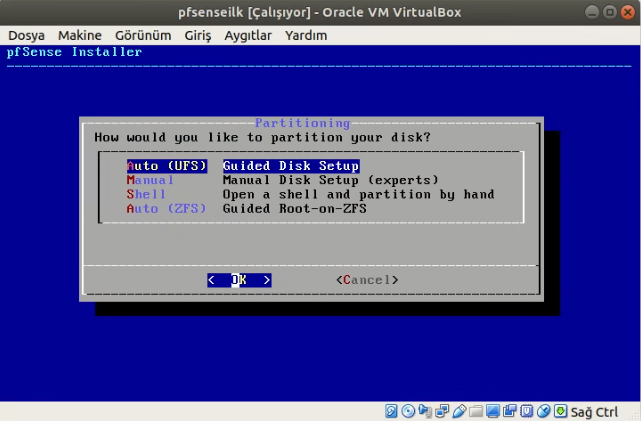
Task: Click the pfsenseilk window title bar text
Action: click(320, 12)
